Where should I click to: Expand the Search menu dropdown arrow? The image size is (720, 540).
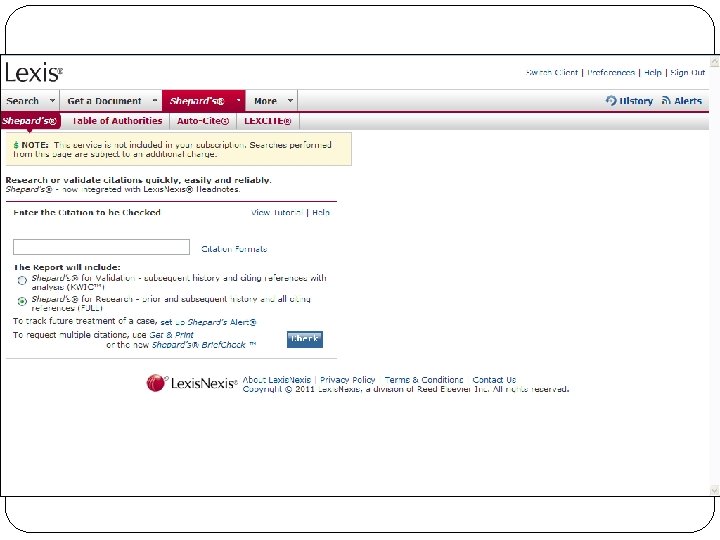(x=52, y=100)
